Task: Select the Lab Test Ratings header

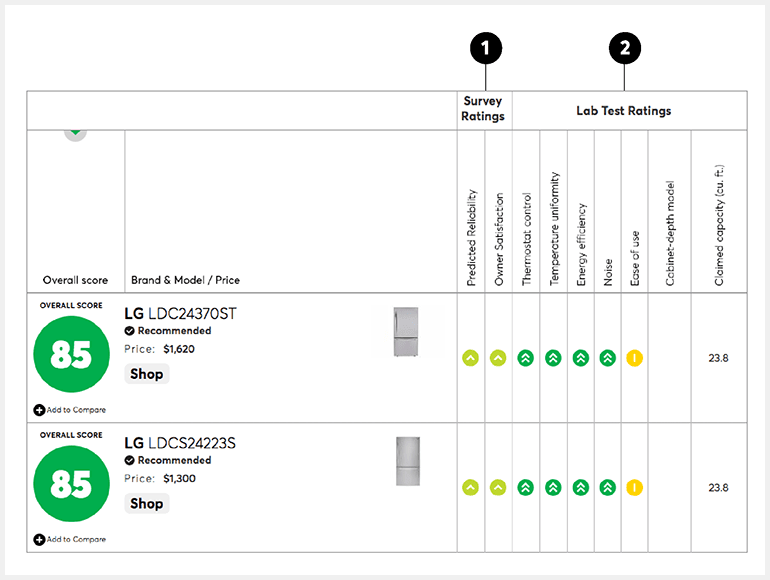Action: pos(624,110)
